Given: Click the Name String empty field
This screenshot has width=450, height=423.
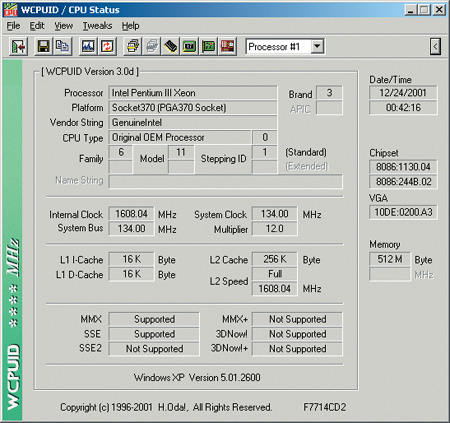Looking at the screenshot, I should [225, 181].
